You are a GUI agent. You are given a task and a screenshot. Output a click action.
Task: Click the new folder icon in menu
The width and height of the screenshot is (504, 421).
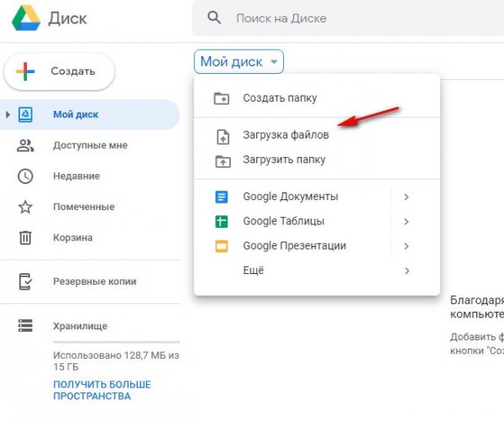pos(222,98)
